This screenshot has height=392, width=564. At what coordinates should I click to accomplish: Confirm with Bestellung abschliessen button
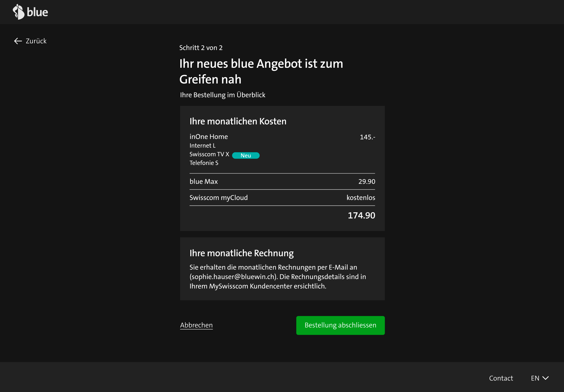tap(340, 325)
